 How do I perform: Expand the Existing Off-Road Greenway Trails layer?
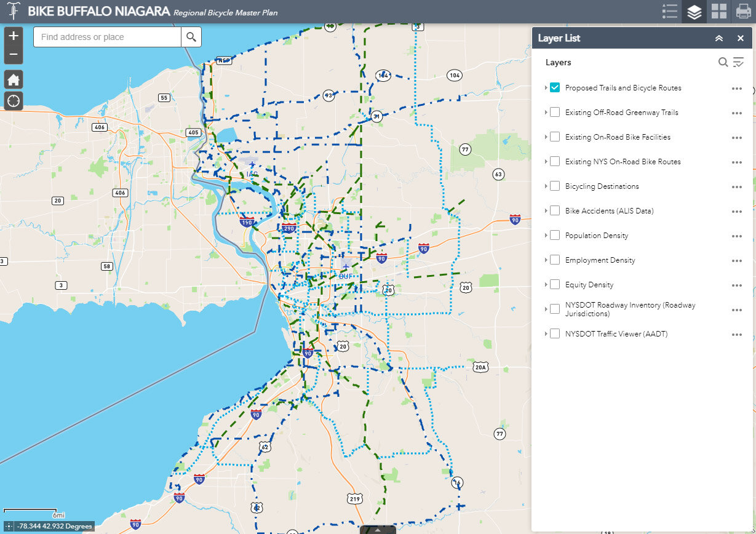(x=544, y=112)
